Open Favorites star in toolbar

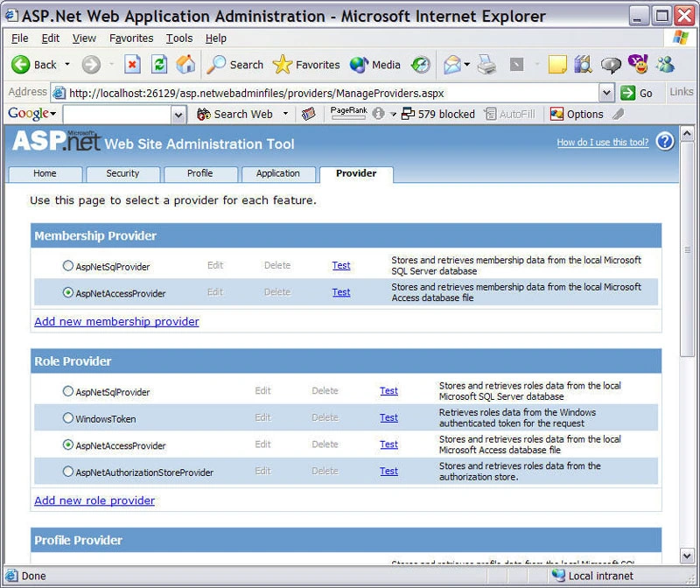(282, 65)
